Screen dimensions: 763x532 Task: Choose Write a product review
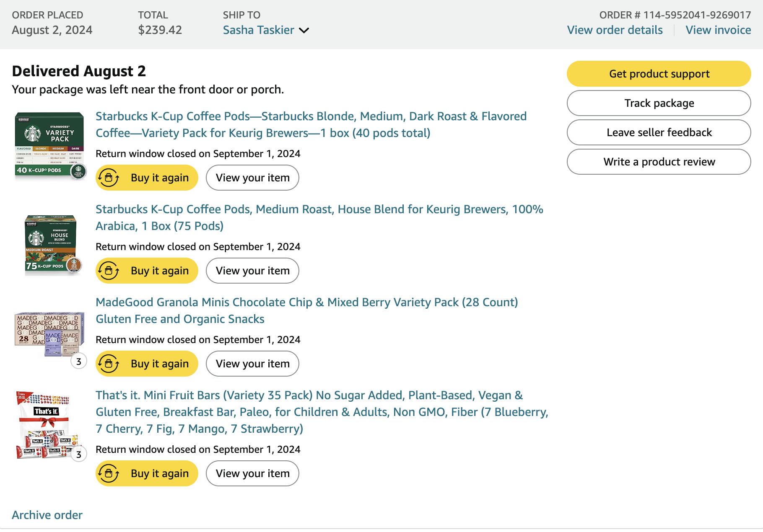click(658, 162)
